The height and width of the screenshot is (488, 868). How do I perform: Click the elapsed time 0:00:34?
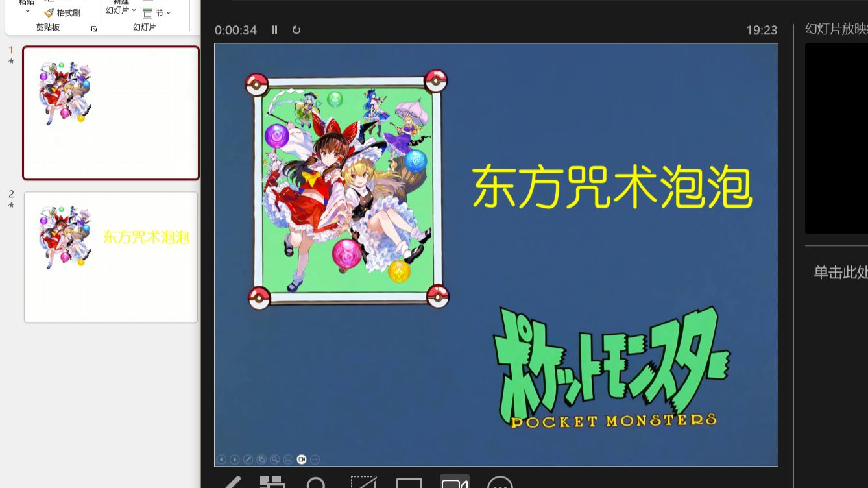[236, 30]
